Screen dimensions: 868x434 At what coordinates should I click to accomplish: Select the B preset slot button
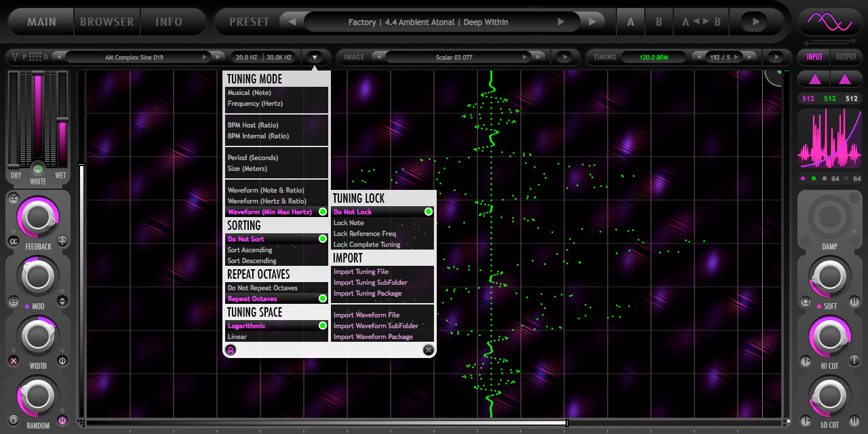[658, 22]
